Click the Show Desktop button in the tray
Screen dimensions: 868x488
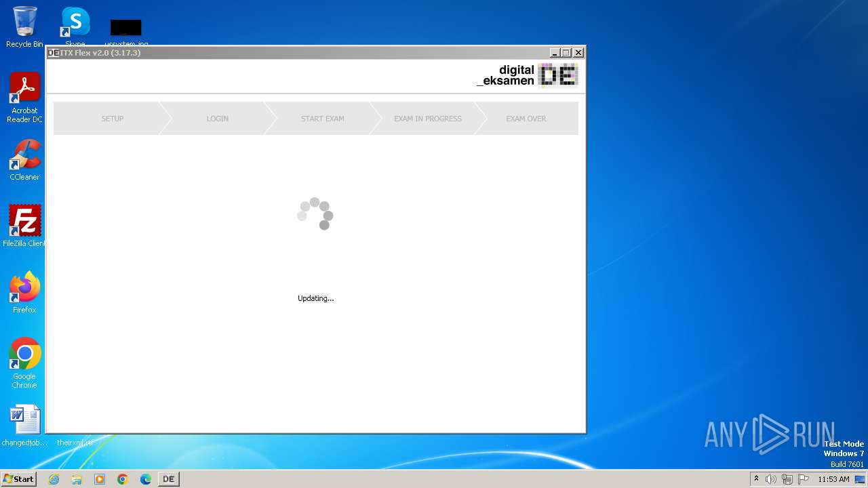(860, 479)
